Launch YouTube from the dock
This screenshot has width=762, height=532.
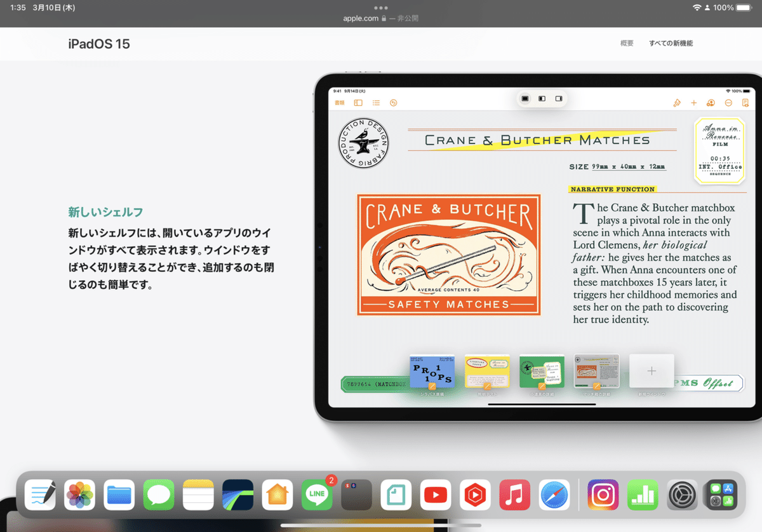436,495
